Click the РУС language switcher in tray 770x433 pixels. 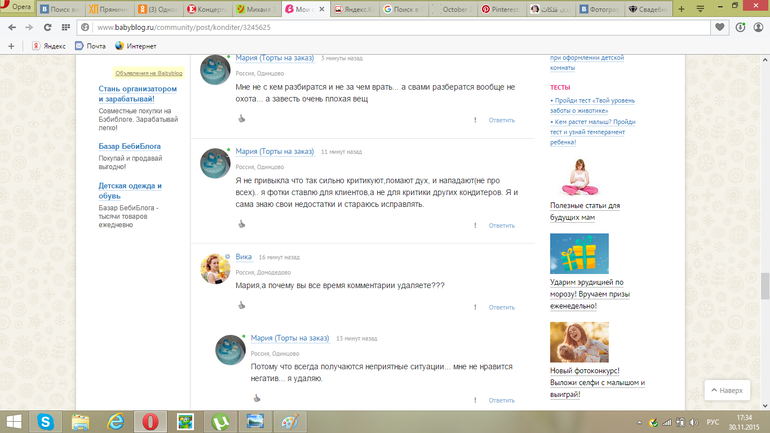(x=713, y=422)
